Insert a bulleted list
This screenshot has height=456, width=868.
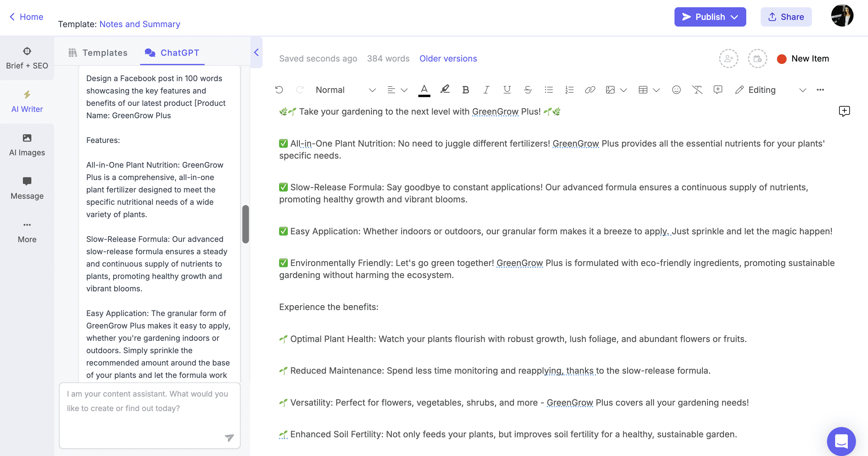point(549,90)
